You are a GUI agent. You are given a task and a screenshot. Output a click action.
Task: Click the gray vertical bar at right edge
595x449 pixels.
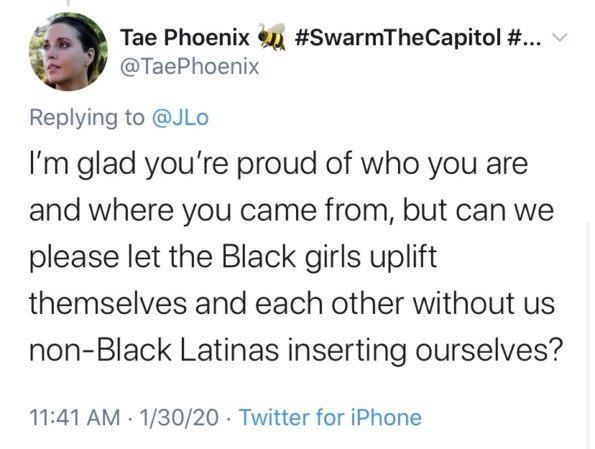coord(590,336)
